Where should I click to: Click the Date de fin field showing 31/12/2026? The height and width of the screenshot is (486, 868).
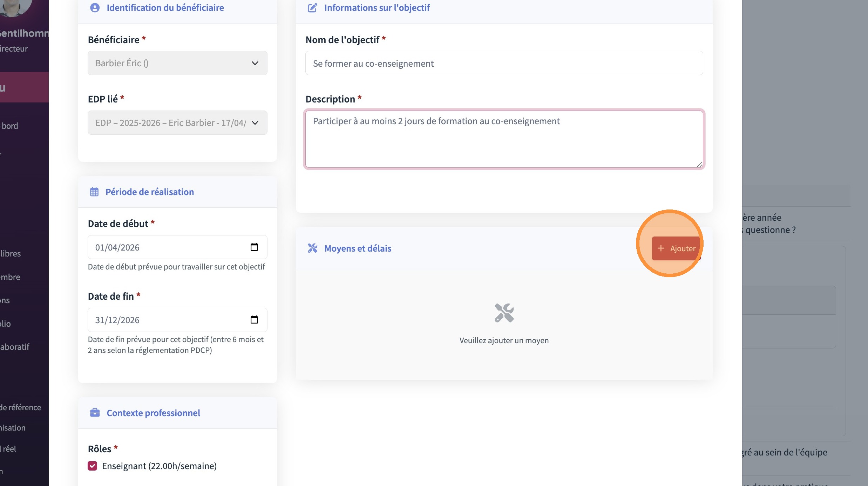click(x=168, y=320)
